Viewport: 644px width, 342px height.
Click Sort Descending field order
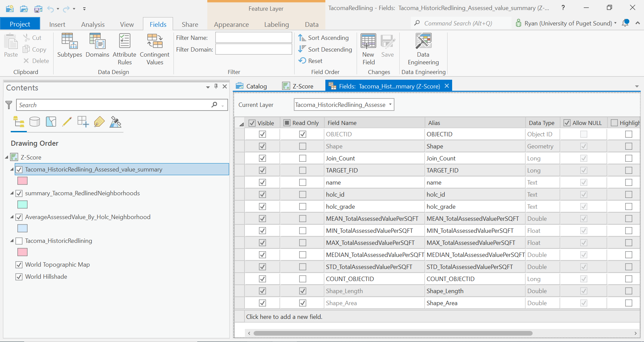(x=325, y=49)
